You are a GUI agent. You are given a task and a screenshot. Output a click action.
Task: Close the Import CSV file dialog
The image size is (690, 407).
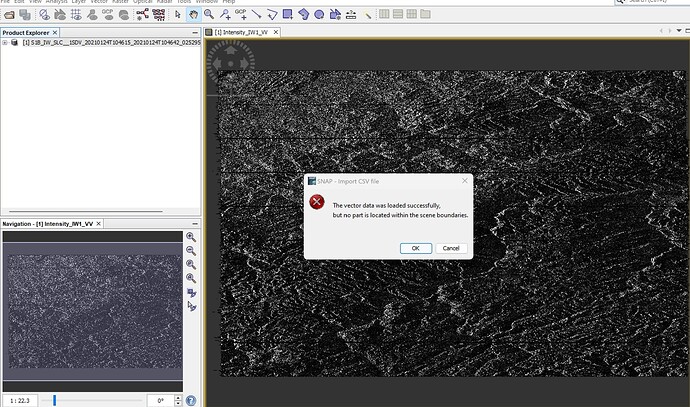(x=465, y=181)
